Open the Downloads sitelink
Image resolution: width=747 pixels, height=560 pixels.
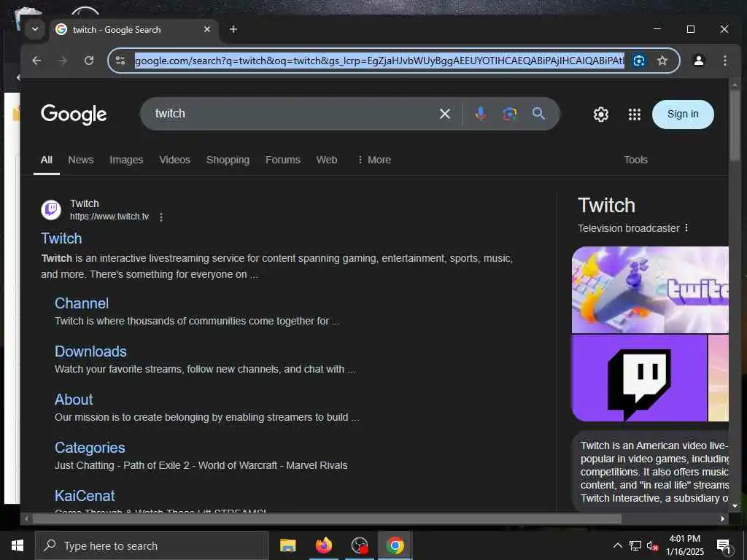90,351
